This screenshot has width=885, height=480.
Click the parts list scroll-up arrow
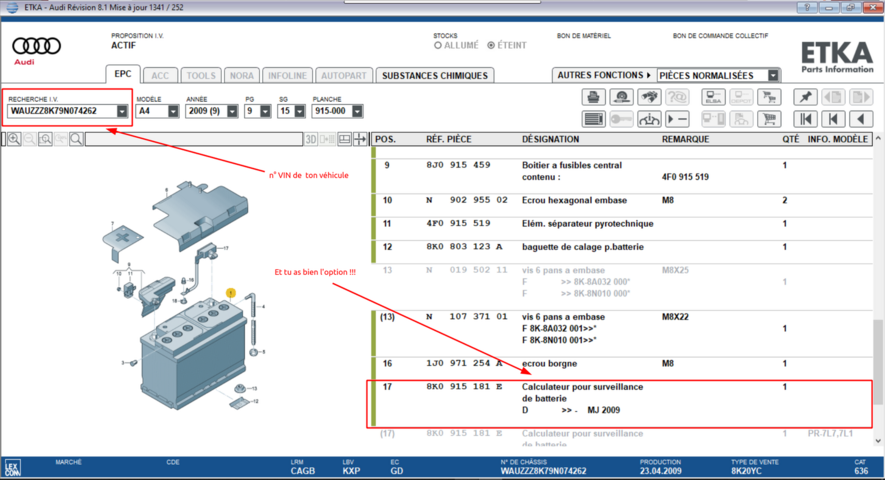click(x=878, y=138)
